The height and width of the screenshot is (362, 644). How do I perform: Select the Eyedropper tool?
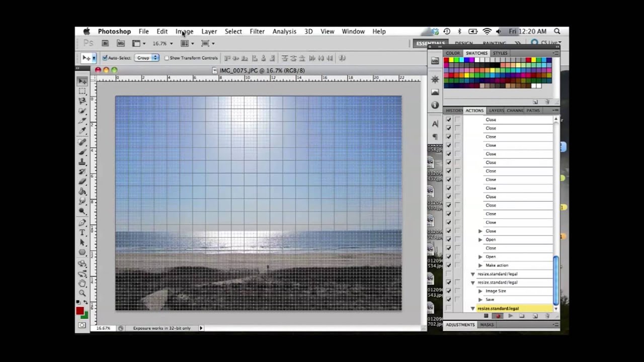pos(82,131)
